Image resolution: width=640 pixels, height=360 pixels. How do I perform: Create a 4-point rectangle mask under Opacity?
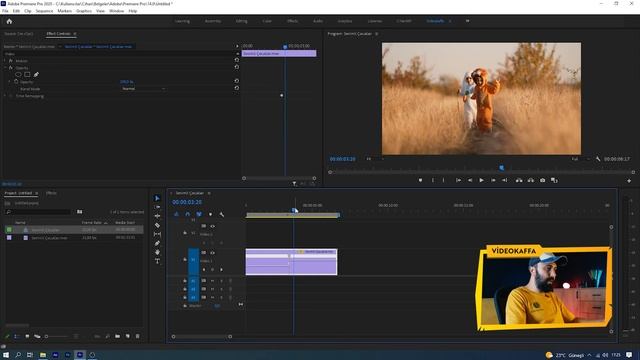pos(27,75)
